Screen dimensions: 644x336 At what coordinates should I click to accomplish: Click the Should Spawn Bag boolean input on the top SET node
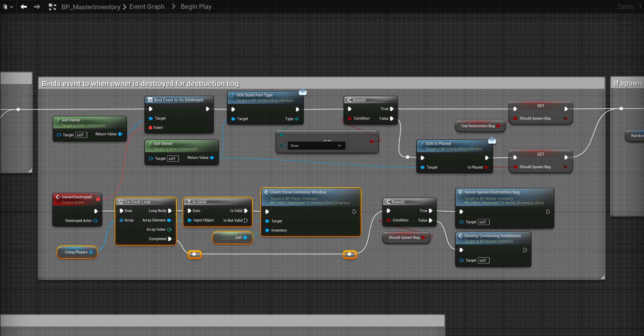click(x=515, y=118)
